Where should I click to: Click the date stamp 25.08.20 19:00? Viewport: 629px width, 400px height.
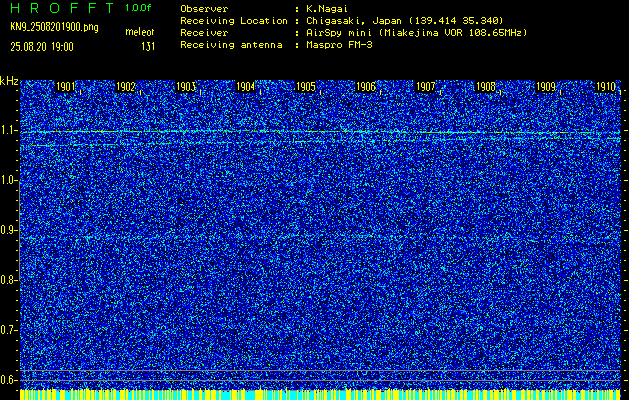(x=42, y=47)
